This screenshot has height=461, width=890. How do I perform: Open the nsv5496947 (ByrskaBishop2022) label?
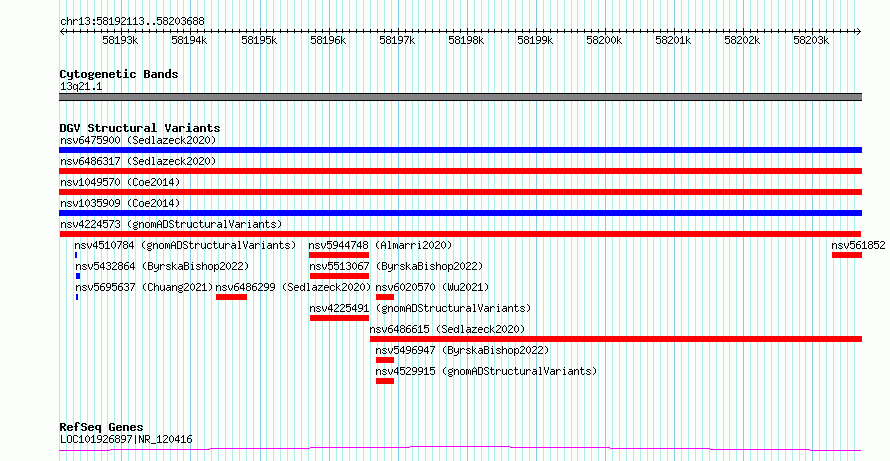(x=462, y=350)
